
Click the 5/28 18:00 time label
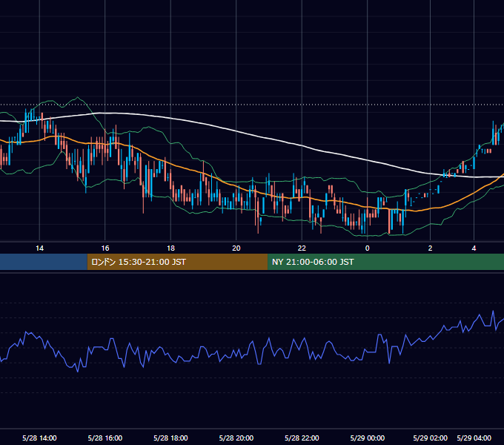point(170,438)
